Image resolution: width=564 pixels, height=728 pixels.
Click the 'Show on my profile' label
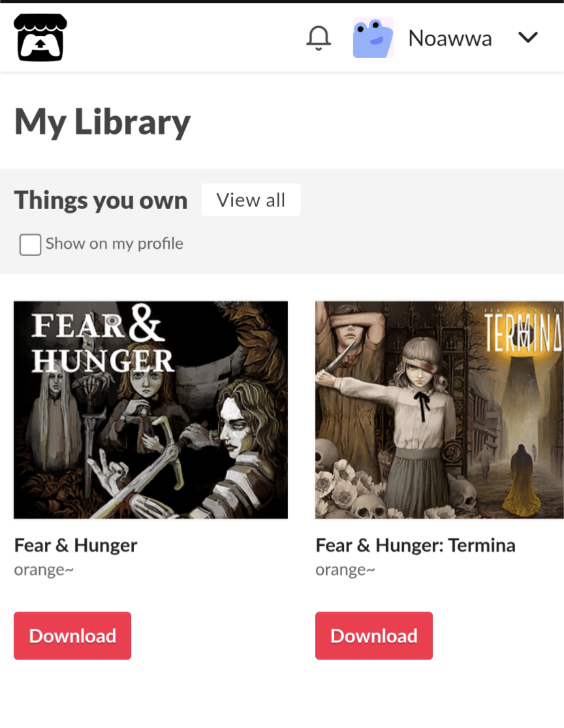coord(114,244)
